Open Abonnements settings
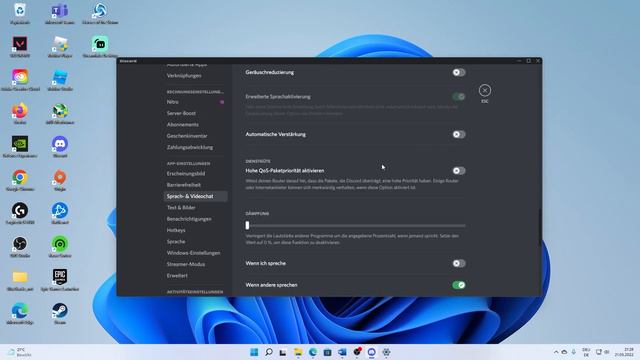This screenshot has height=360, width=640. click(182, 124)
